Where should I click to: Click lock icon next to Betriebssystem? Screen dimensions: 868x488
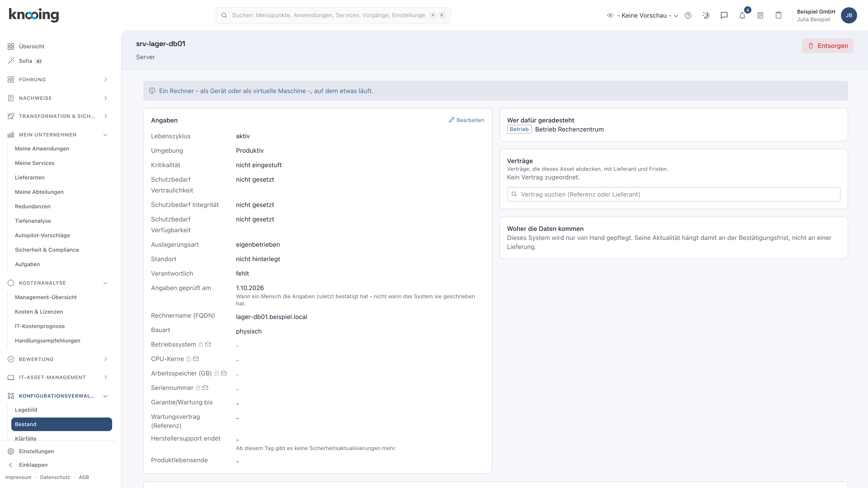tap(201, 344)
